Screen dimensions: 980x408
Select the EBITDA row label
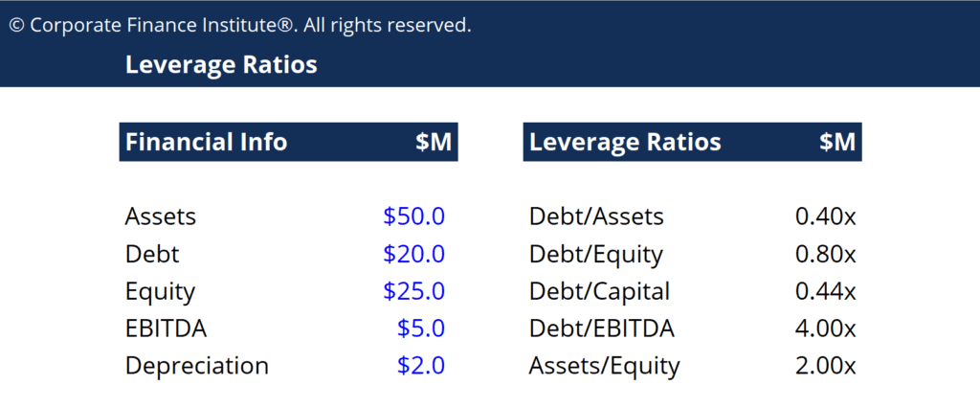click(166, 329)
